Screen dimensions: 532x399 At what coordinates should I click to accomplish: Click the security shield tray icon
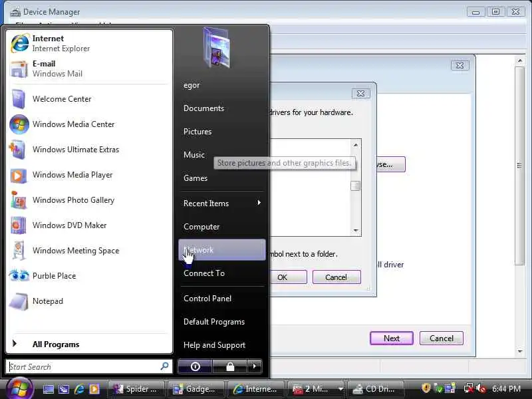(426, 388)
